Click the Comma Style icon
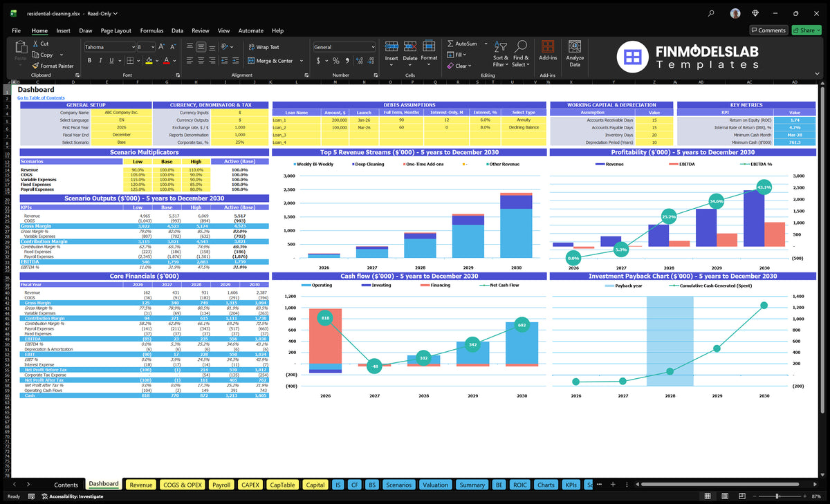The image size is (830, 504). 348,61
